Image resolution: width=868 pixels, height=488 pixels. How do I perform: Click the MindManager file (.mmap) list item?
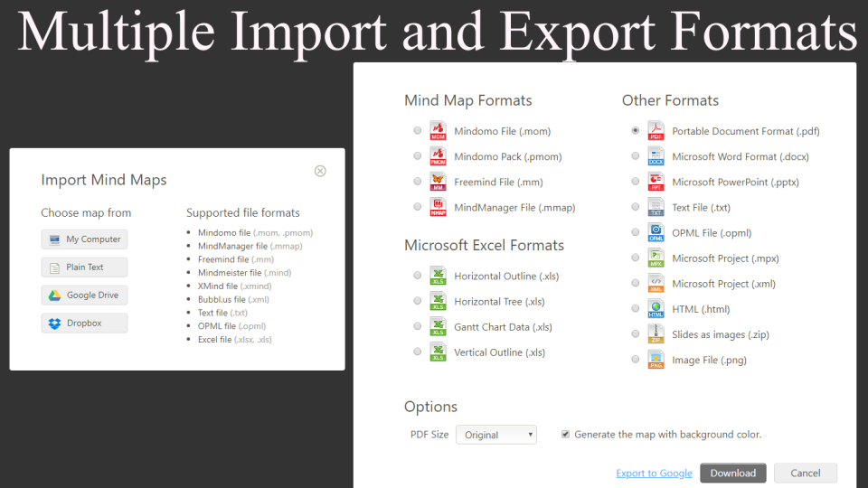tap(250, 246)
